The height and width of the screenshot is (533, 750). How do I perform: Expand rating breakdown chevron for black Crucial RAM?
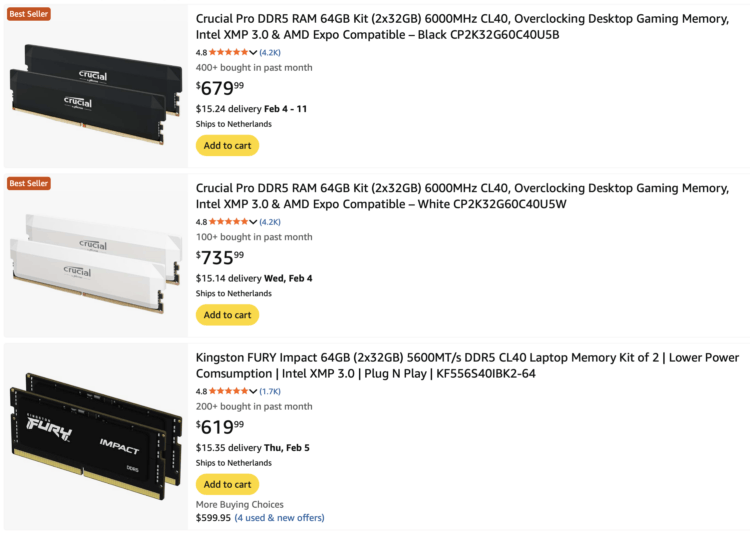[x=253, y=52]
